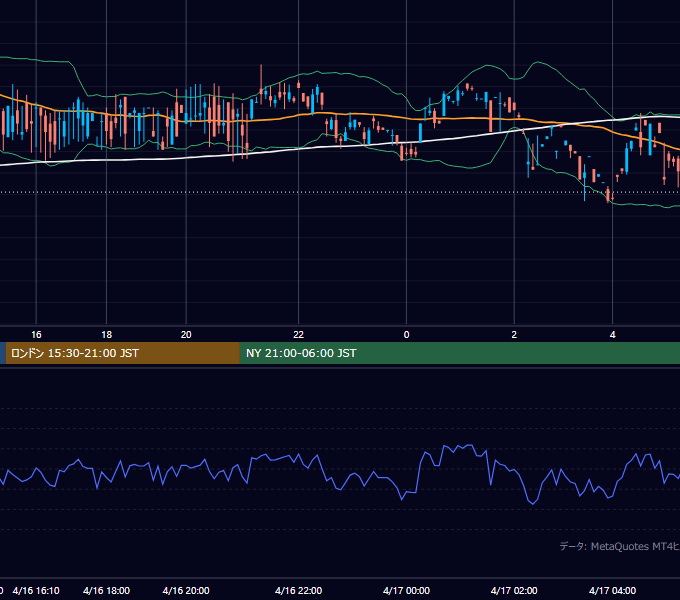Click the 4/17 02:00 timestamp label

(x=514, y=590)
